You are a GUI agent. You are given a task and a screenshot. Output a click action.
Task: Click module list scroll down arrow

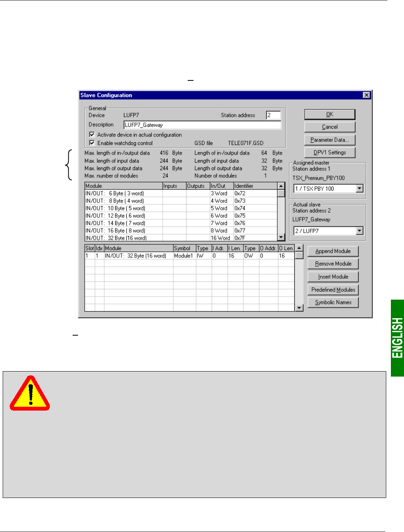pos(281,237)
